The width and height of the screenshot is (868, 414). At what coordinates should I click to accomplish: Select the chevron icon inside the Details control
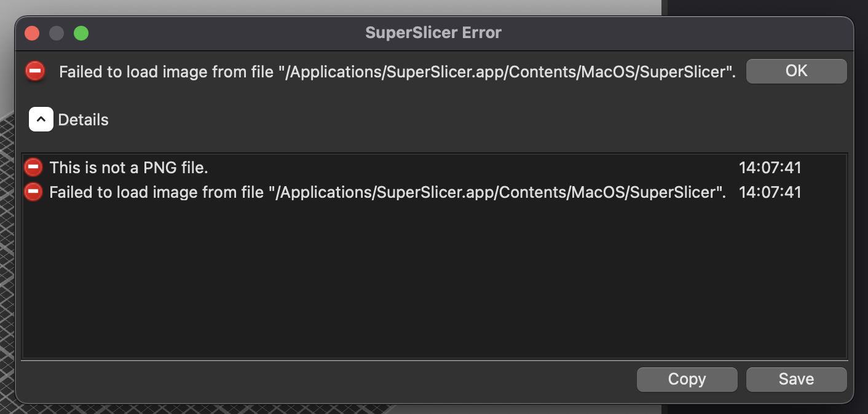point(41,119)
